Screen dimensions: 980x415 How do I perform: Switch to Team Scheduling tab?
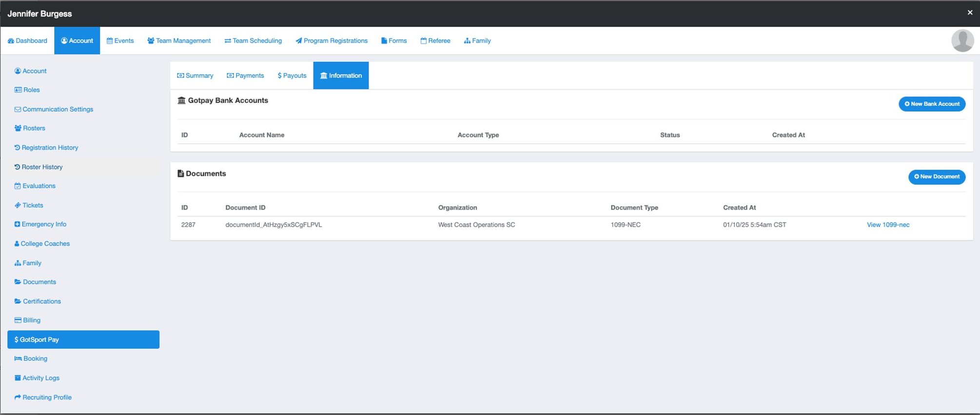[253, 41]
